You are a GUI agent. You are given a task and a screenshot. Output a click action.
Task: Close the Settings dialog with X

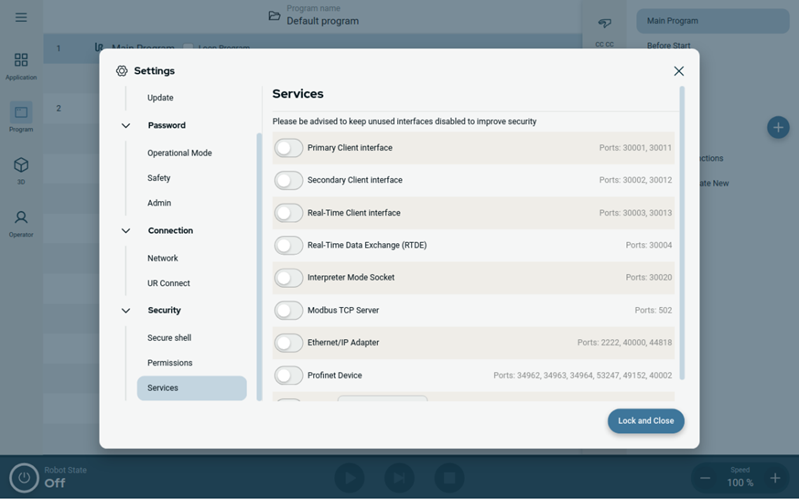[x=679, y=71]
